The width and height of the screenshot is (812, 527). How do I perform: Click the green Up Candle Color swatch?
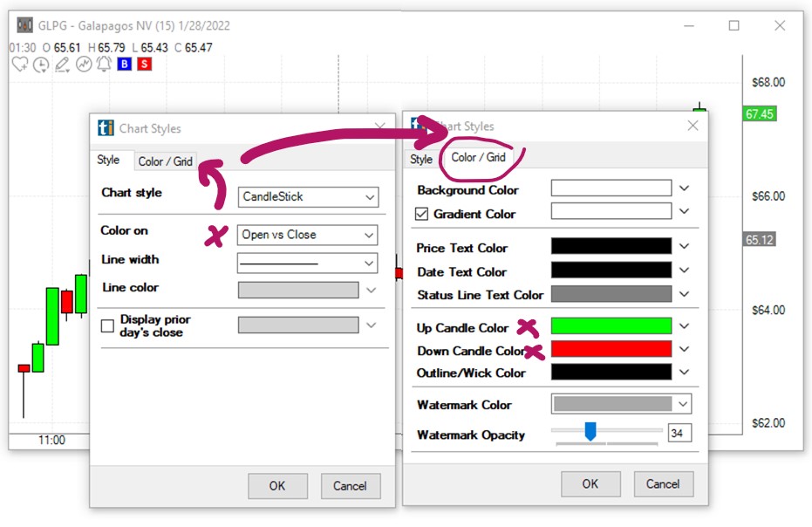click(x=611, y=326)
